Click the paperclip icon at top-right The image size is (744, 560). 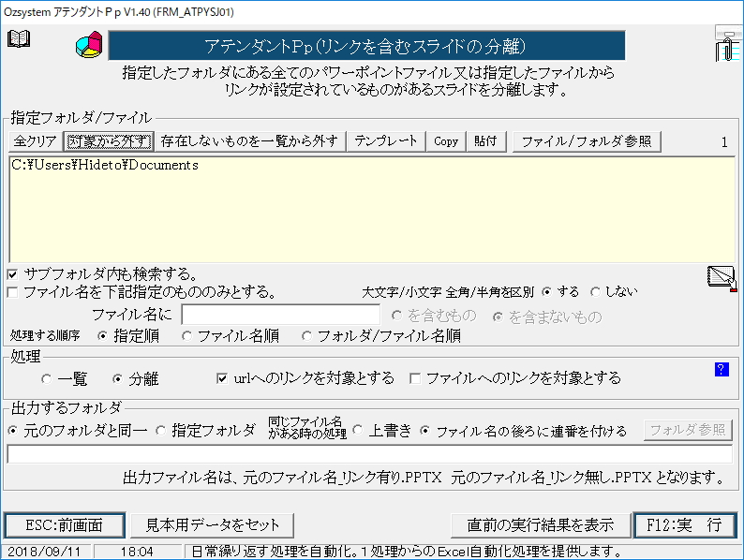click(726, 43)
